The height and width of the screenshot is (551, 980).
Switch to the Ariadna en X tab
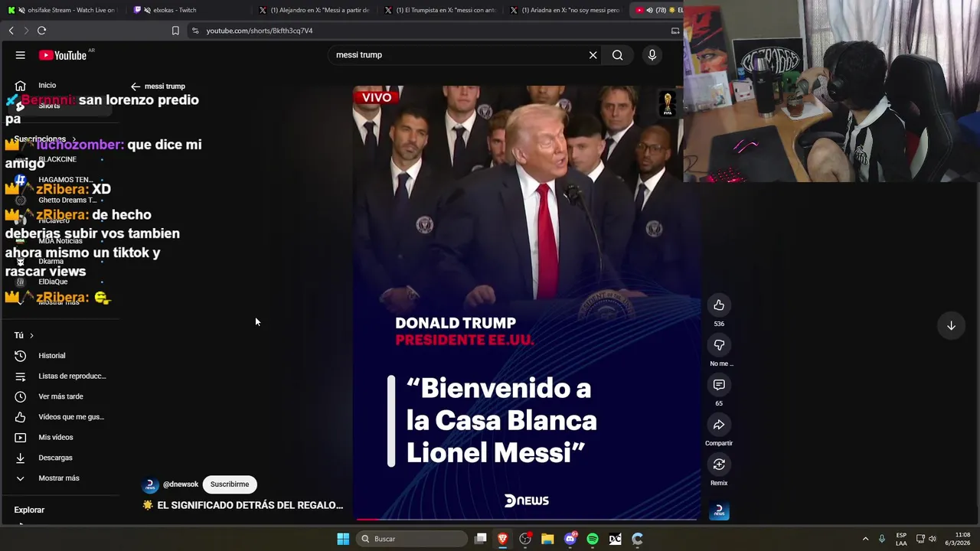[565, 10]
